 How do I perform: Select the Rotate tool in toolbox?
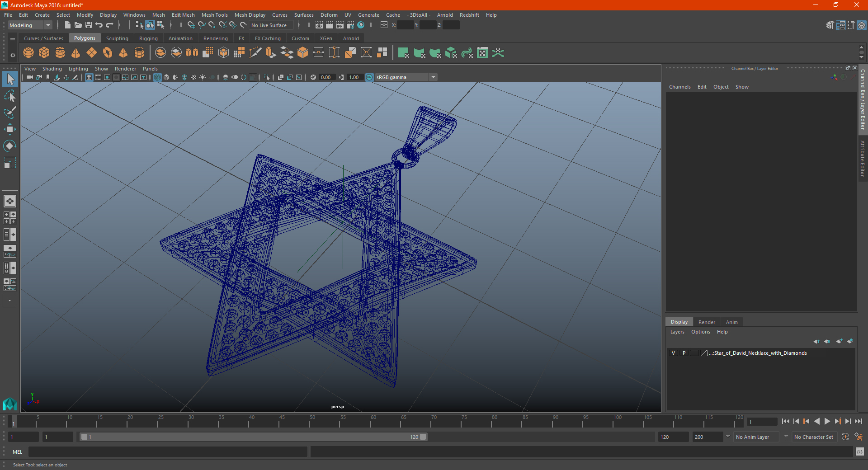pos(10,146)
